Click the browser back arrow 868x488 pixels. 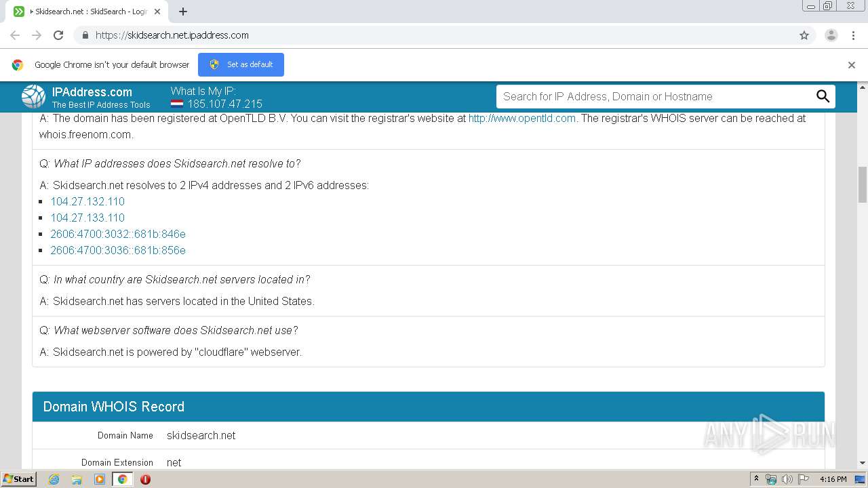click(x=15, y=35)
